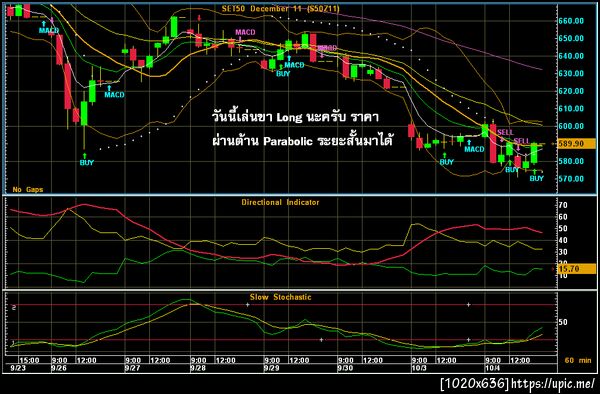Click the 60 min timeframe label

click(x=578, y=360)
